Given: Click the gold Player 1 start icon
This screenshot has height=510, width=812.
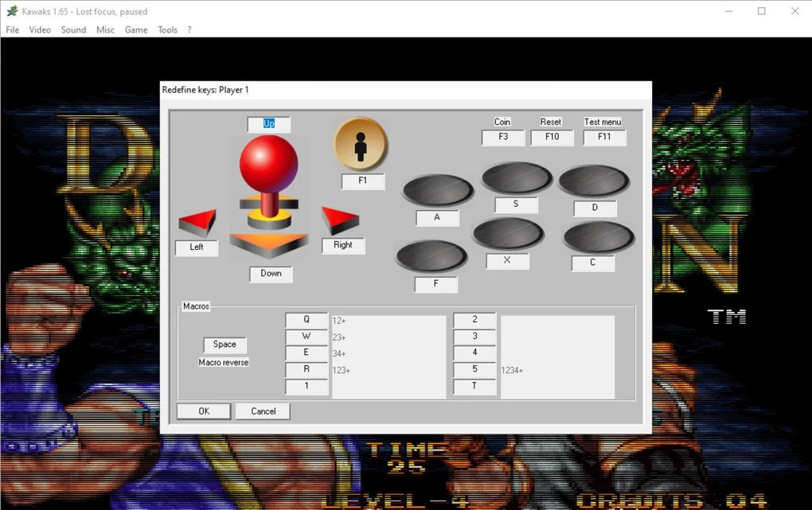Looking at the screenshot, I should [361, 144].
